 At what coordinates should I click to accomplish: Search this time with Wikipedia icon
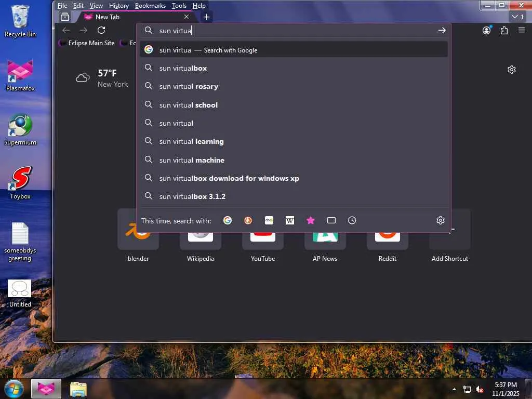pos(290,220)
